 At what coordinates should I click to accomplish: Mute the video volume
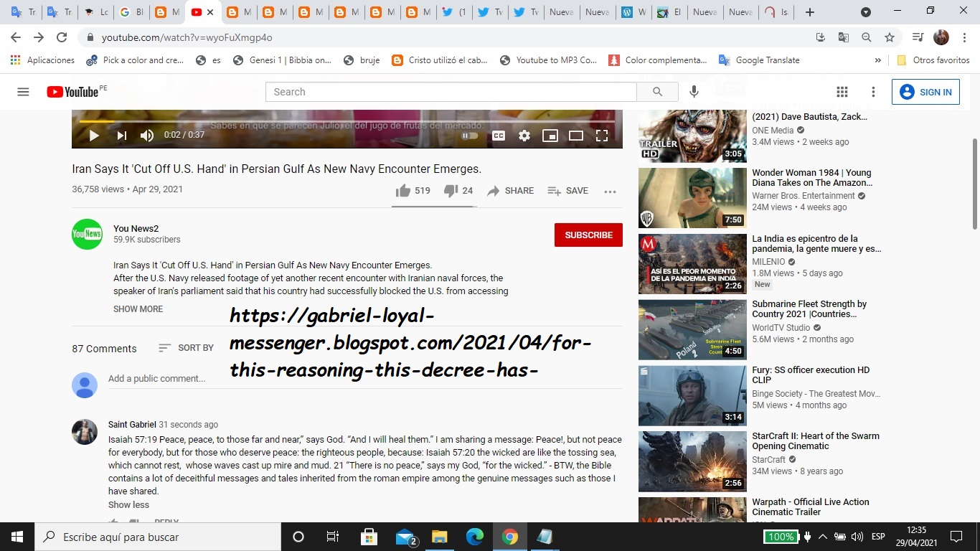click(147, 136)
